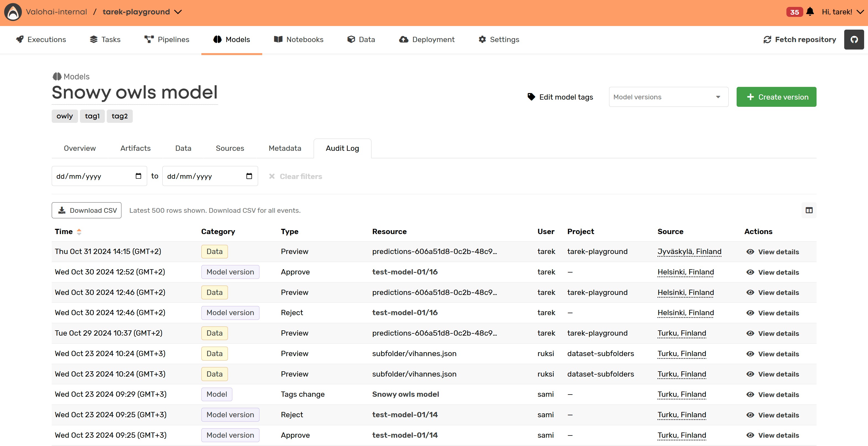Open the Model versions dropdown
The image size is (868, 446).
[x=668, y=97]
